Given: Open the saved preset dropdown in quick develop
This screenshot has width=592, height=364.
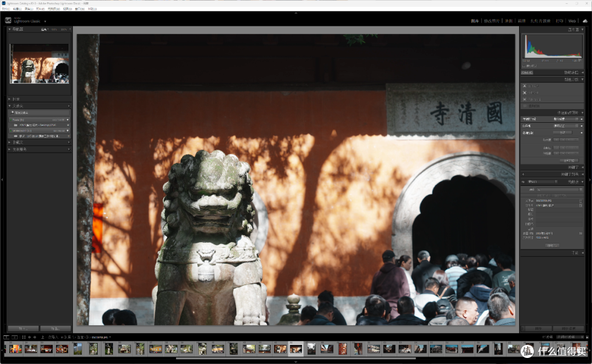Looking at the screenshot, I should pyautogui.click(x=566, y=119).
